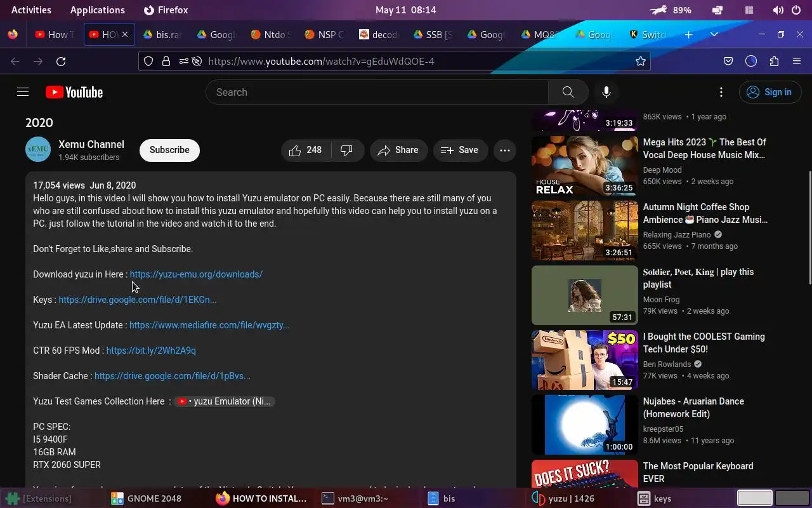Share the video
Screen dimensions: 812x508
(x=398, y=150)
